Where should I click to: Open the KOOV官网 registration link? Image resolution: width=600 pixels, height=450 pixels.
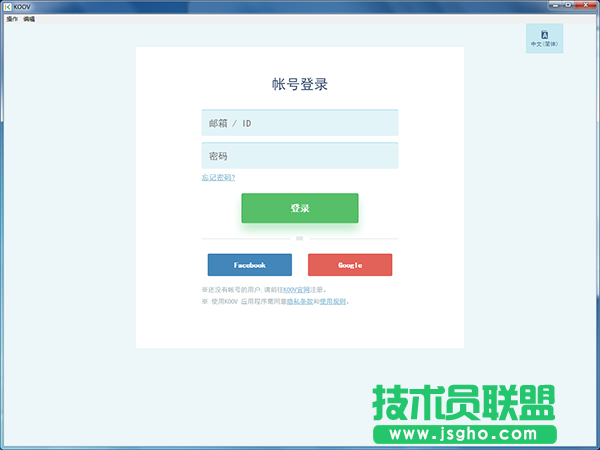click(x=296, y=290)
